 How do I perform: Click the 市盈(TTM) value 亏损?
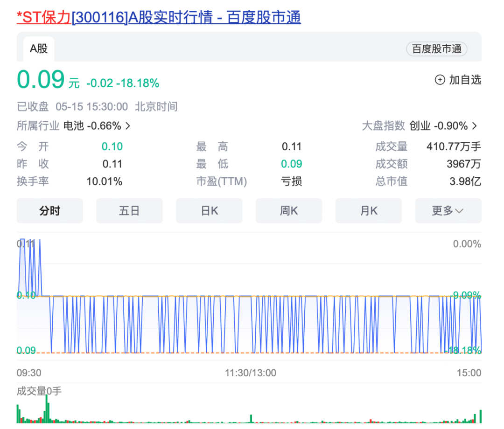click(292, 181)
